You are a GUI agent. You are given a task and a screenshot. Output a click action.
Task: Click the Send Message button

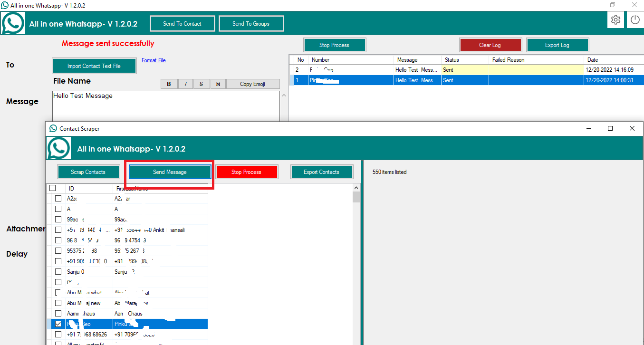pos(170,172)
